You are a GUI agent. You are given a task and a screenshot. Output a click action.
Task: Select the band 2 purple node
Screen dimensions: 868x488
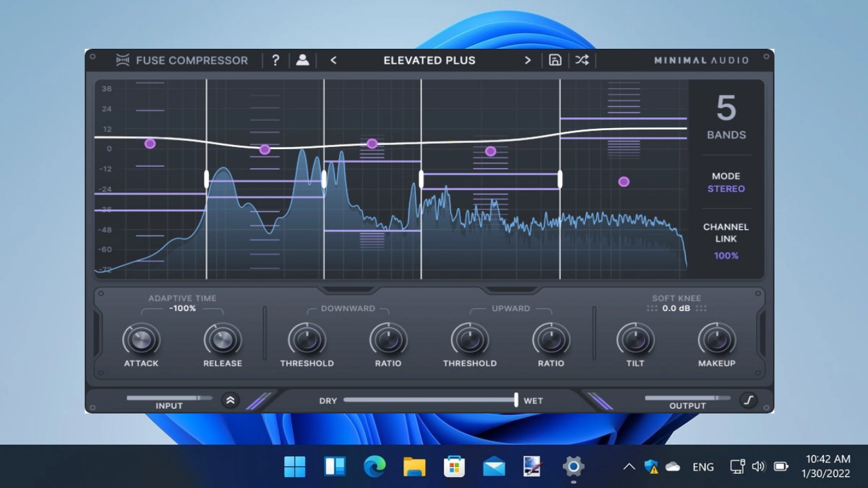pyautogui.click(x=265, y=149)
